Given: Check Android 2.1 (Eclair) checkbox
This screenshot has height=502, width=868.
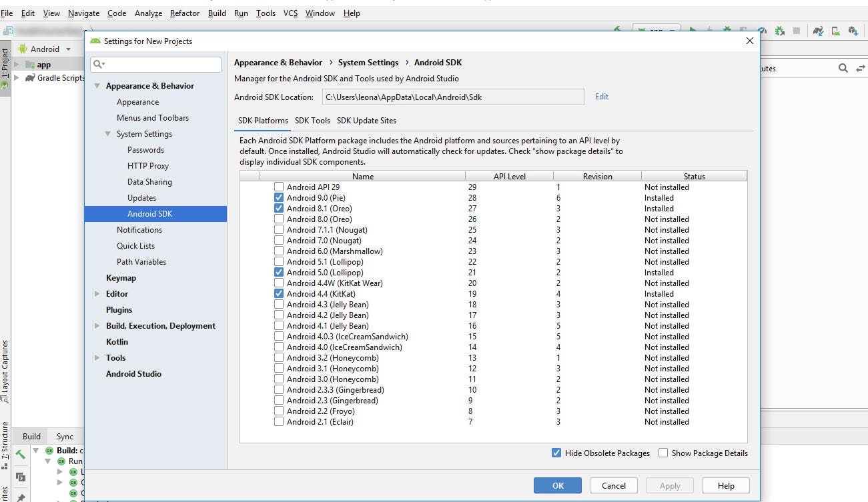Looking at the screenshot, I should 279,422.
